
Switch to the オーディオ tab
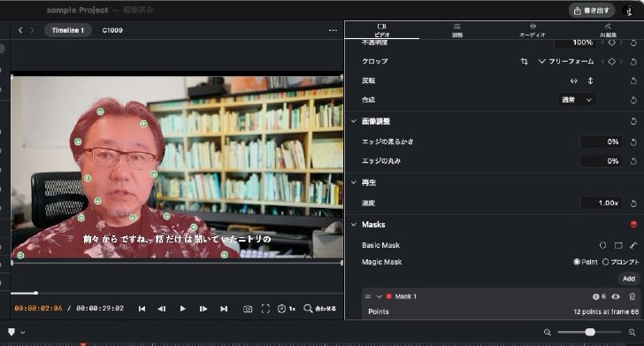tap(533, 30)
